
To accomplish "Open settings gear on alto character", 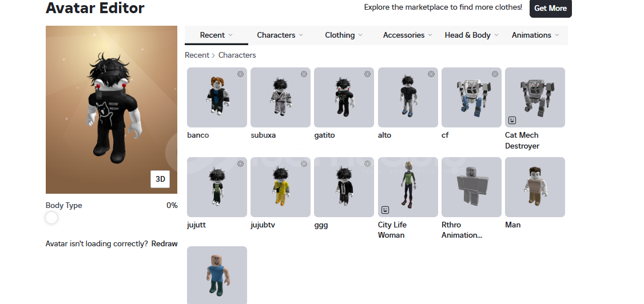I will [431, 74].
